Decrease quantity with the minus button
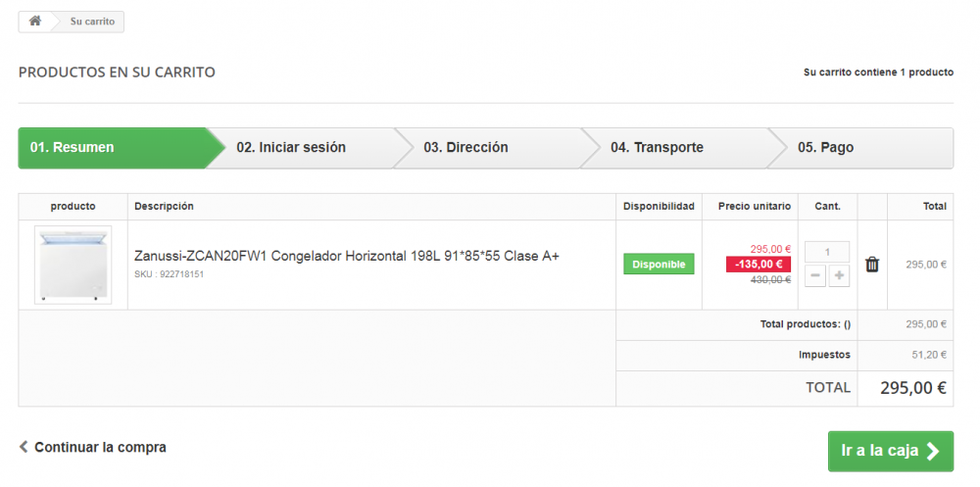The width and height of the screenshot is (980, 487). [815, 276]
